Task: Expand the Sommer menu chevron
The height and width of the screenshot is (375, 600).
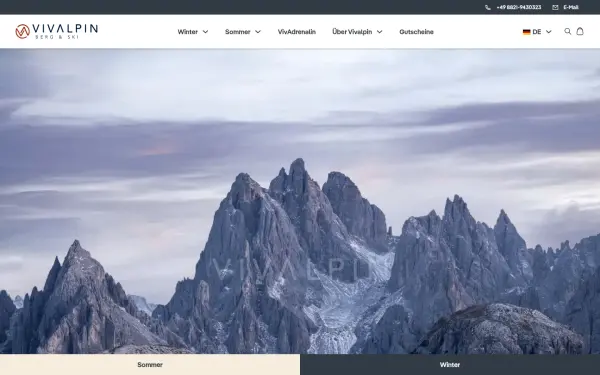Action: [258, 32]
